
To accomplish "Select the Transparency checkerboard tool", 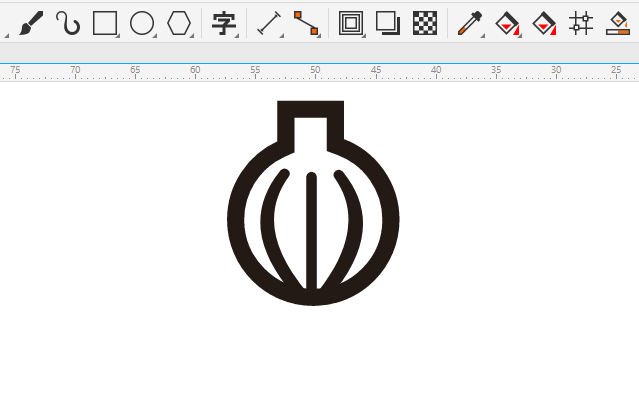I will [x=425, y=23].
